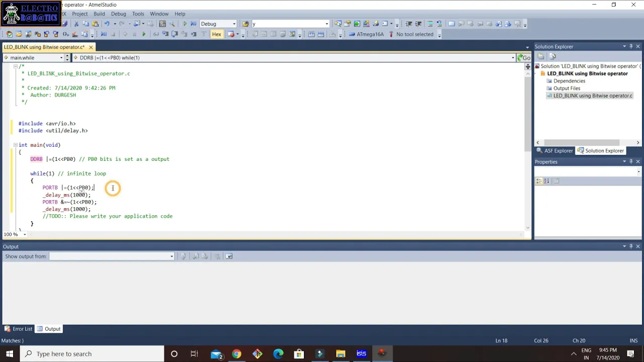Switch to the ASF Explorer tab
644x362 pixels.
555,151
